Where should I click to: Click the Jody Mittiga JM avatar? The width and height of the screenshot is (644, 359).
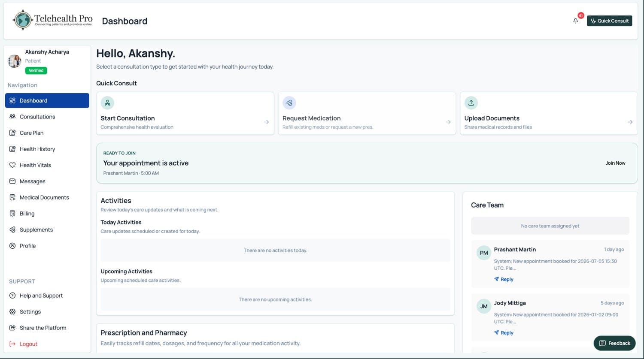484,306
